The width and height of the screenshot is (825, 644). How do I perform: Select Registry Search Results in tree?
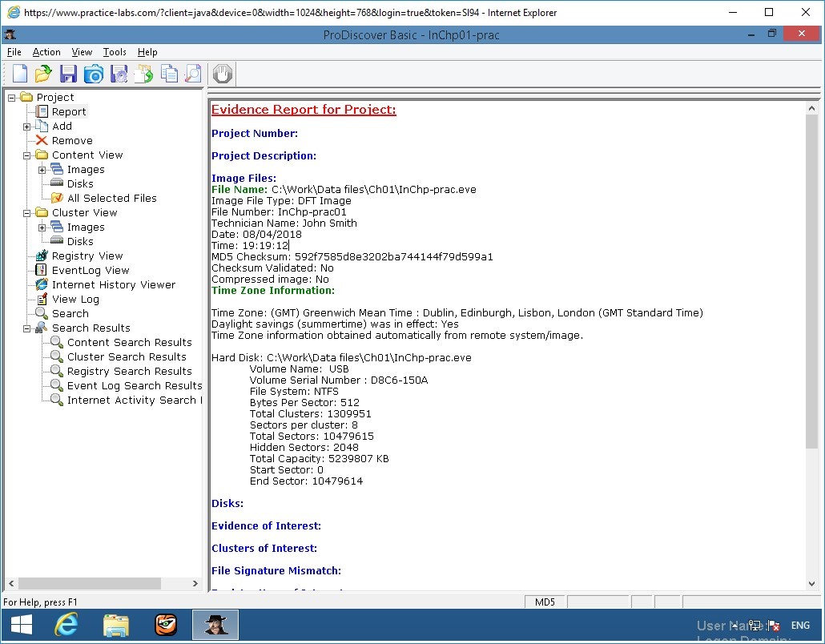130,372
